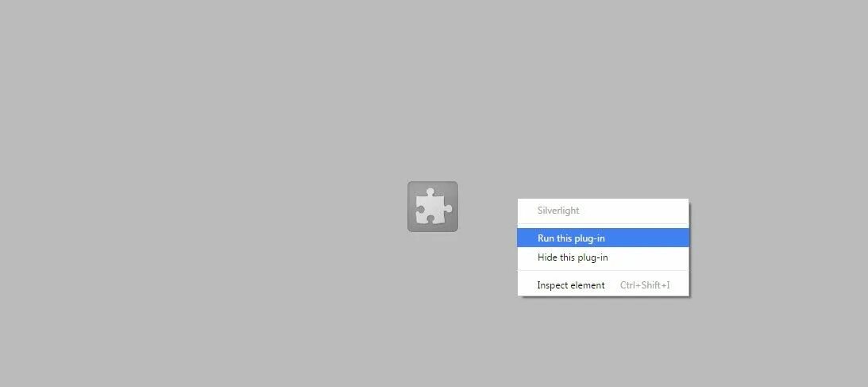This screenshot has height=387, width=868.
Task: Click the word Run in the context menu
Action: 546,238
